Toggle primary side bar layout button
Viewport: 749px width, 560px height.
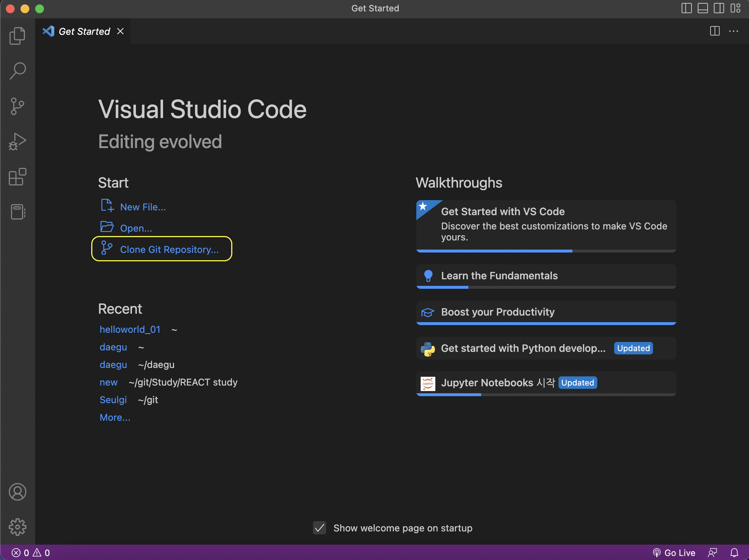686,8
